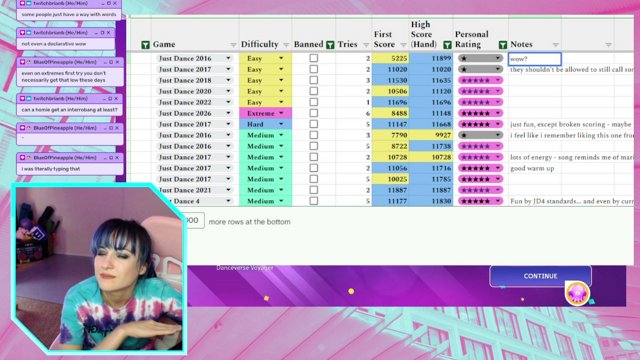Select the Notes column header
The width and height of the screenshot is (640, 360).
[521, 44]
